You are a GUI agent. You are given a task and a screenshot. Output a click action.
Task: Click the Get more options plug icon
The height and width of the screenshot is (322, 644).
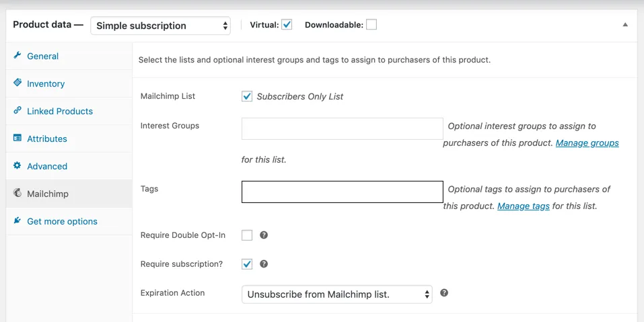[x=17, y=220]
